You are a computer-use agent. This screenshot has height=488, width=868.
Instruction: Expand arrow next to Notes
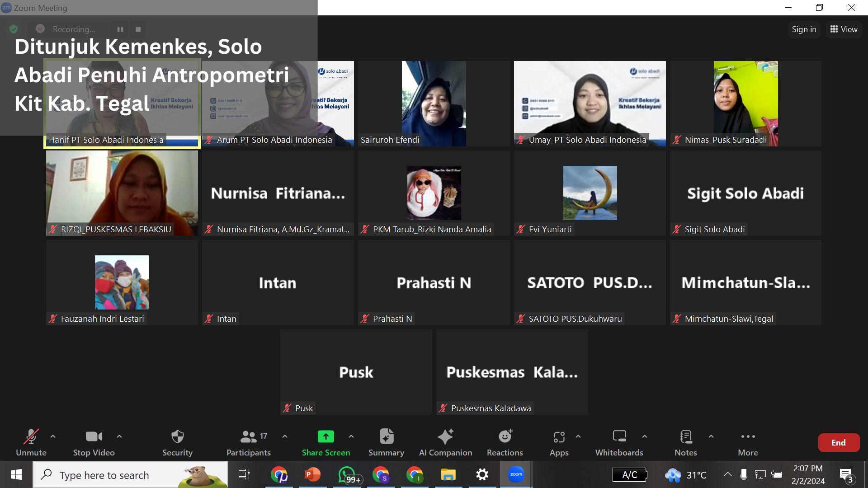pos(711,436)
